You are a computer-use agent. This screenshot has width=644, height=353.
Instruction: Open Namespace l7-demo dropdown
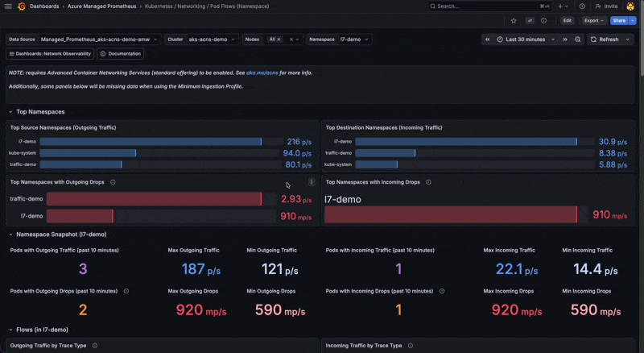click(x=354, y=39)
